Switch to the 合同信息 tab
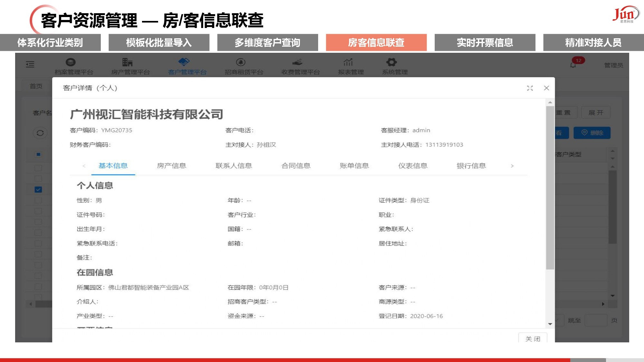This screenshot has width=644, height=362. point(296,166)
